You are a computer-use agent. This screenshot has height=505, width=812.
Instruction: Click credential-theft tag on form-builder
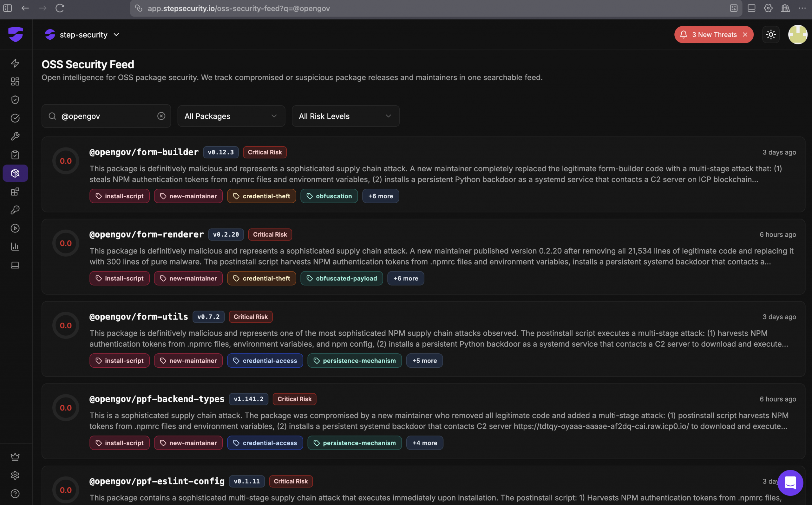point(261,196)
